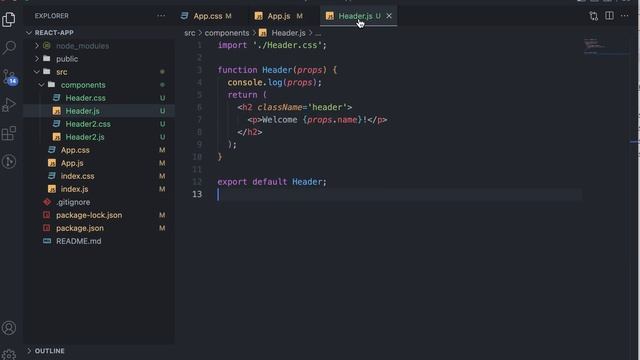Image resolution: width=640 pixels, height=360 pixels.
Task: Open index.js in the file tree
Action: click(74, 189)
